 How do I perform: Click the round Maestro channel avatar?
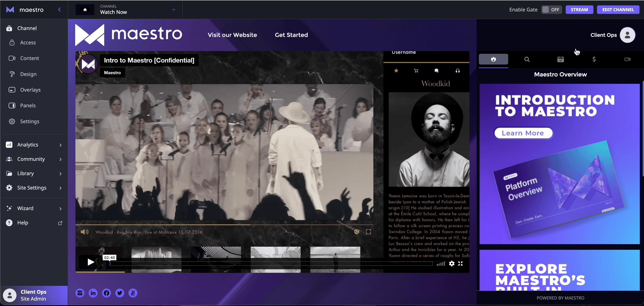[x=88, y=64]
